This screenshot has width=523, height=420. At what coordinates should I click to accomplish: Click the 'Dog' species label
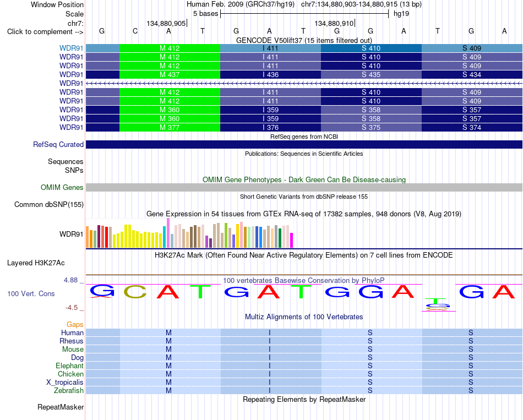point(77,358)
